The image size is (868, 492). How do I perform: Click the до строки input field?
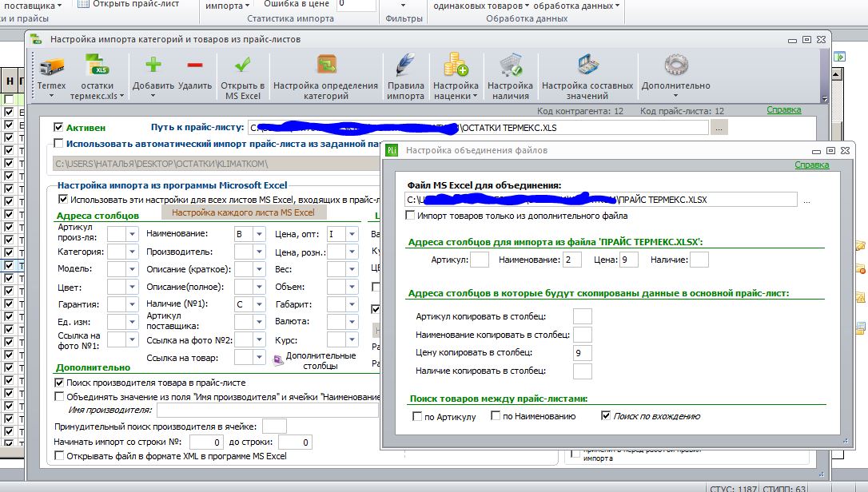click(295, 442)
